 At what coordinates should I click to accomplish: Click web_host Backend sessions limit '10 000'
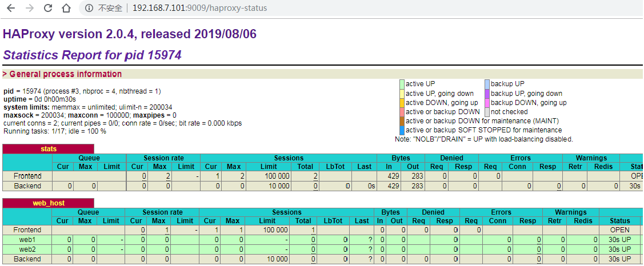click(x=277, y=259)
